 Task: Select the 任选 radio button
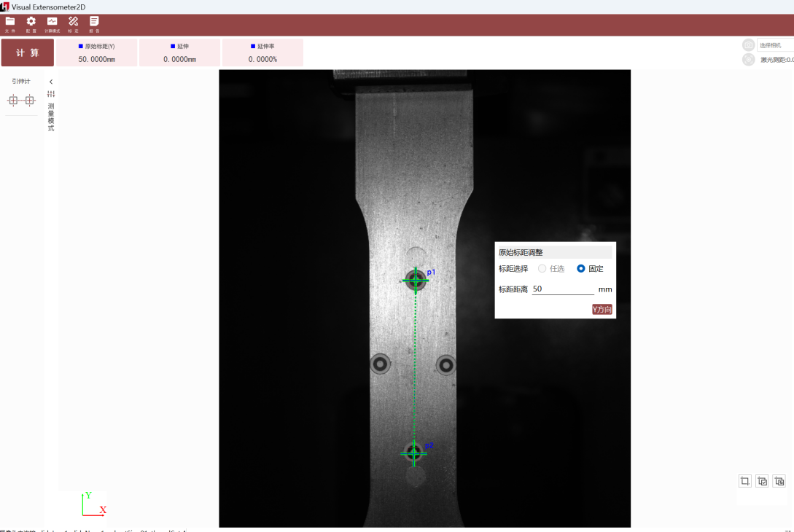(x=542, y=269)
